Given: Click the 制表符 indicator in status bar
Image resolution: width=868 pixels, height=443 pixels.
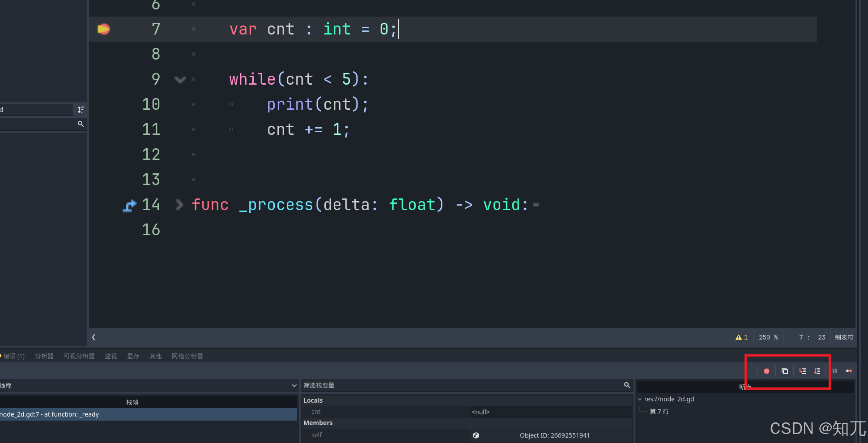Looking at the screenshot, I should click(844, 337).
